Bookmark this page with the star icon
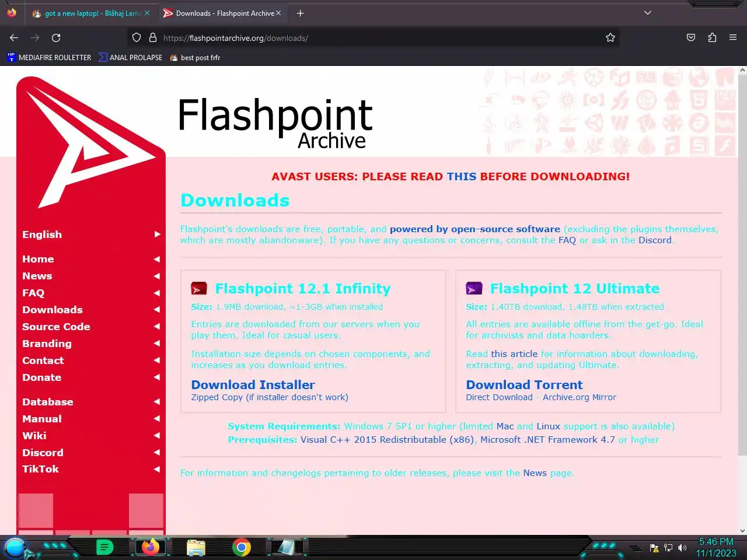The height and width of the screenshot is (560, 747). click(x=610, y=38)
